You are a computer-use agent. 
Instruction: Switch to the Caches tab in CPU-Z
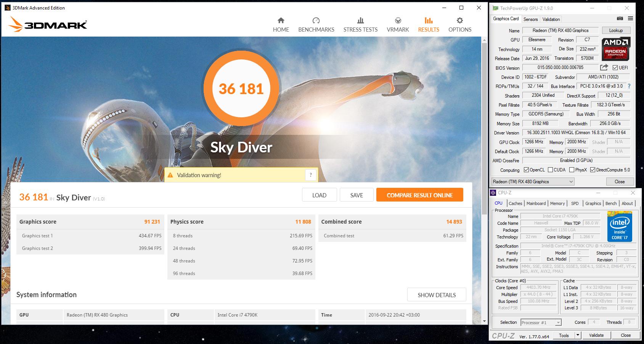(x=515, y=203)
